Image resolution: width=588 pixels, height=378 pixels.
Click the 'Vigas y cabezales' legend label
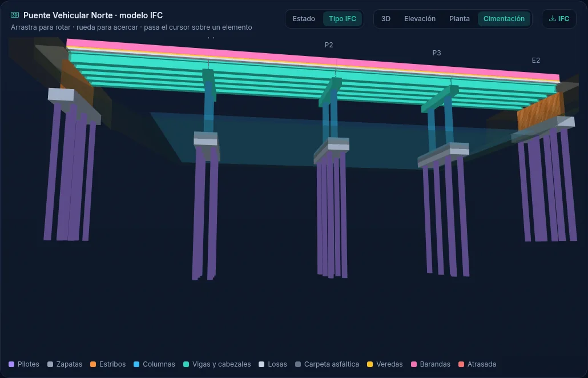(221, 364)
